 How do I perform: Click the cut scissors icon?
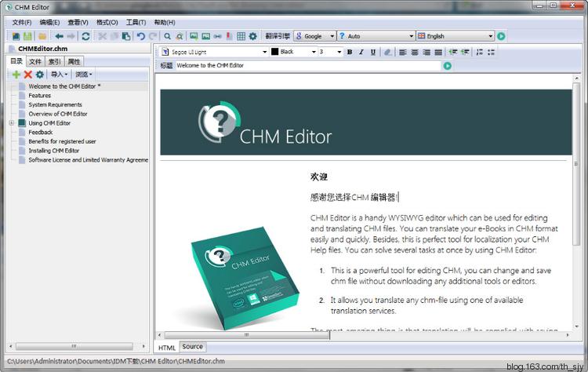click(103, 36)
